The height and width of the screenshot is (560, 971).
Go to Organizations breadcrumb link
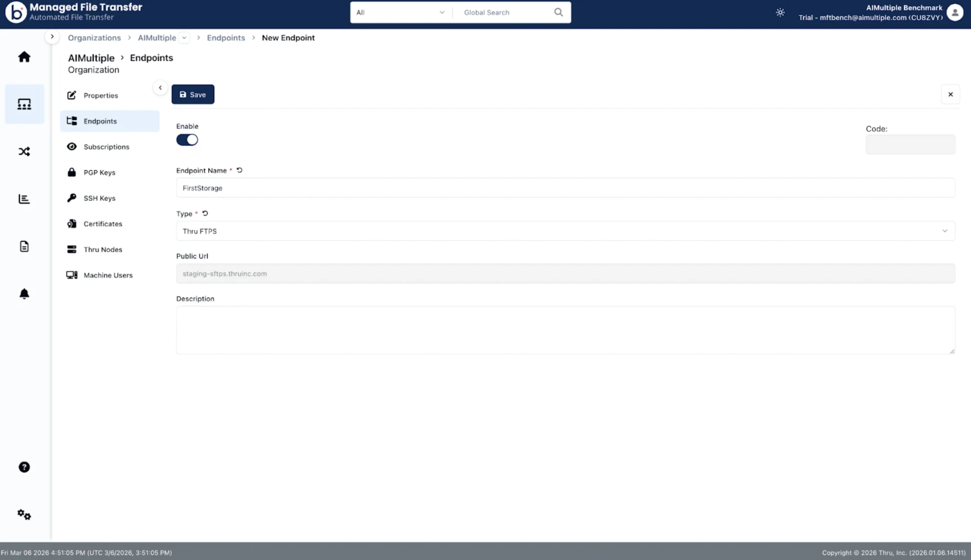pos(94,38)
